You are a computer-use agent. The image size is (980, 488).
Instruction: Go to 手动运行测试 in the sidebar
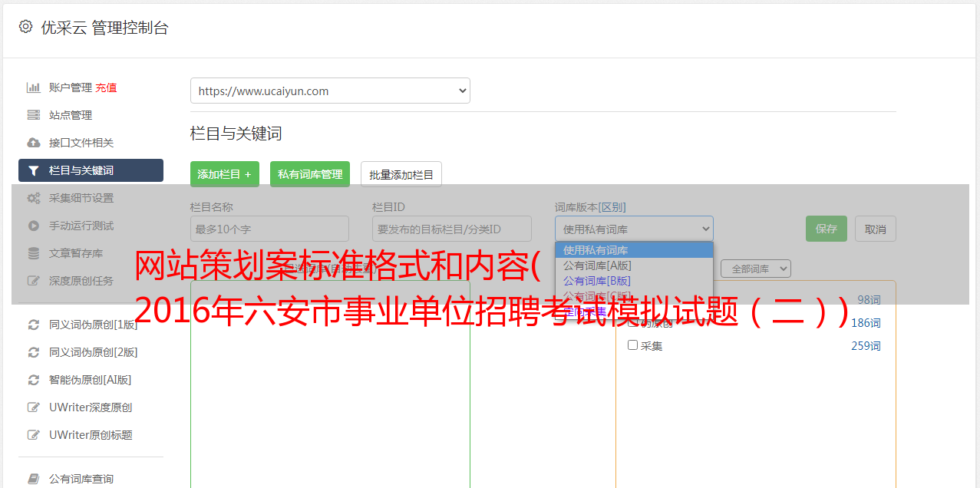(81, 226)
